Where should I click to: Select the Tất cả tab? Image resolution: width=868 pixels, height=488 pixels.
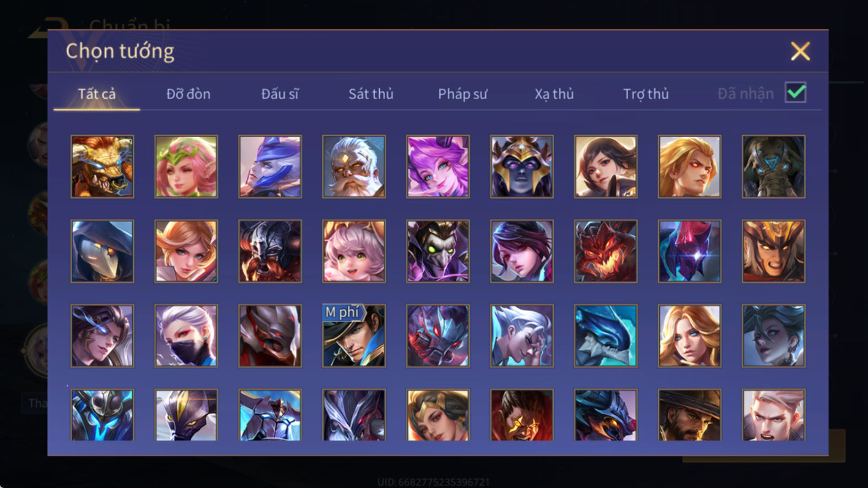[97, 94]
